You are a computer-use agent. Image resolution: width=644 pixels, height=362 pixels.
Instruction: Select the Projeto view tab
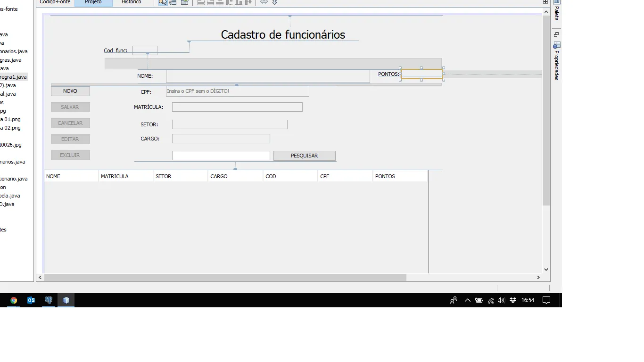click(x=93, y=2)
